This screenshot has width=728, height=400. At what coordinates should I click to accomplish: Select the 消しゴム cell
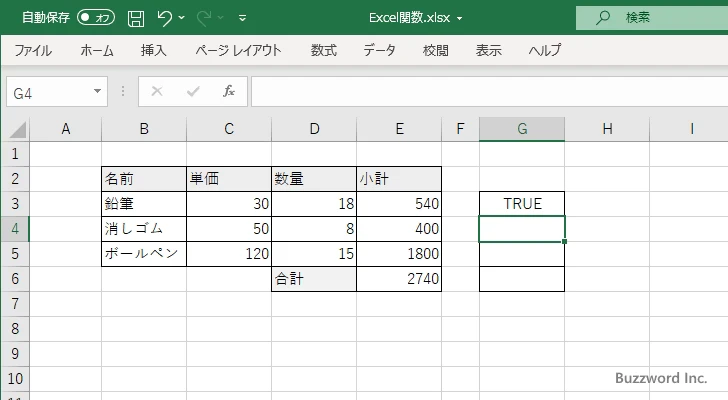[x=144, y=229]
